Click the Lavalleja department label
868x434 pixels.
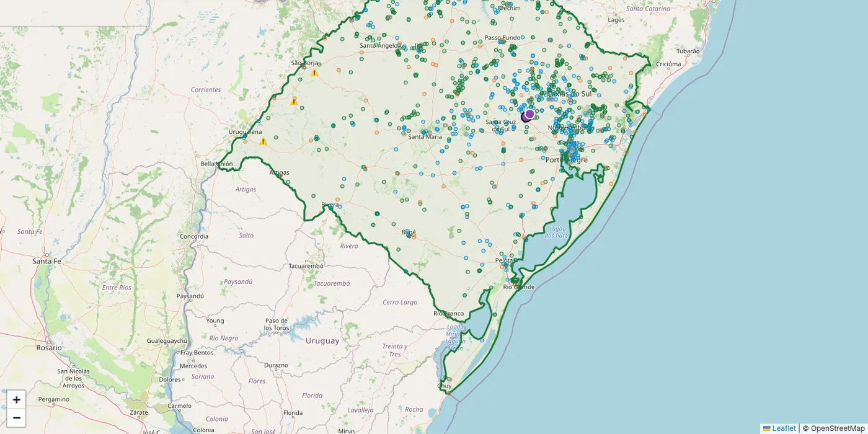coord(360,410)
